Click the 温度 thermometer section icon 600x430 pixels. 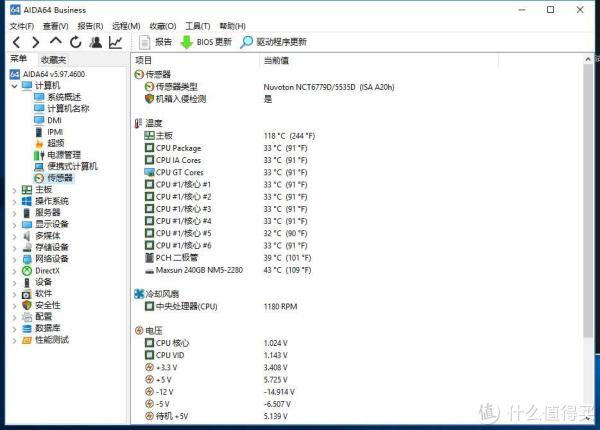coord(139,123)
